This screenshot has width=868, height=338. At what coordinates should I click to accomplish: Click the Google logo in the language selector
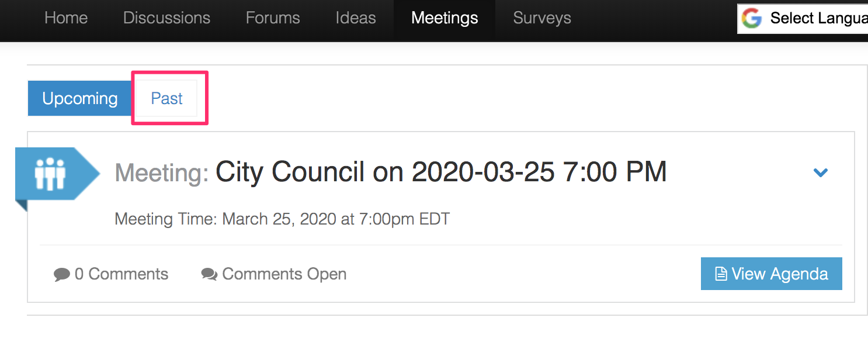pyautogui.click(x=753, y=18)
